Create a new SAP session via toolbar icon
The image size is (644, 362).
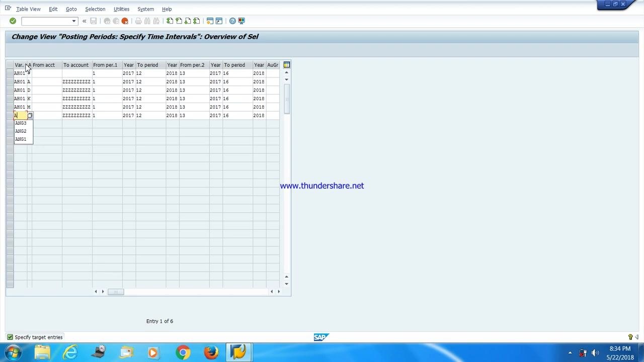(210, 21)
